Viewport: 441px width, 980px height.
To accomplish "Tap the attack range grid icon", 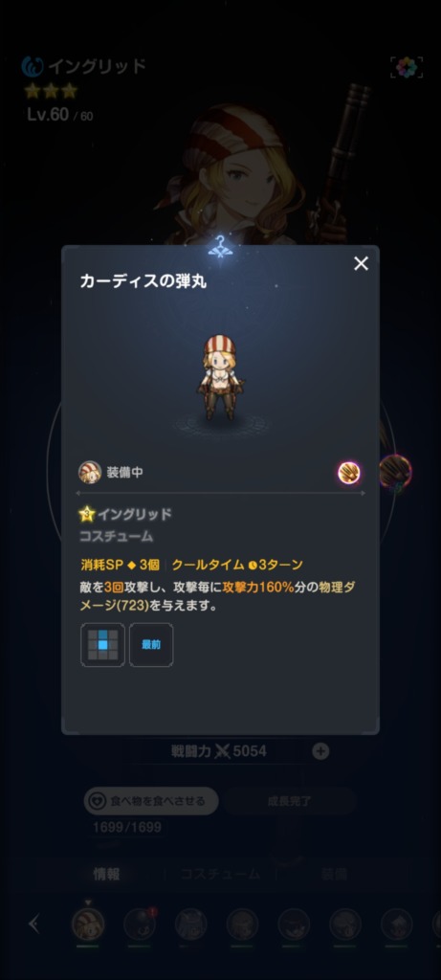I will (102, 644).
